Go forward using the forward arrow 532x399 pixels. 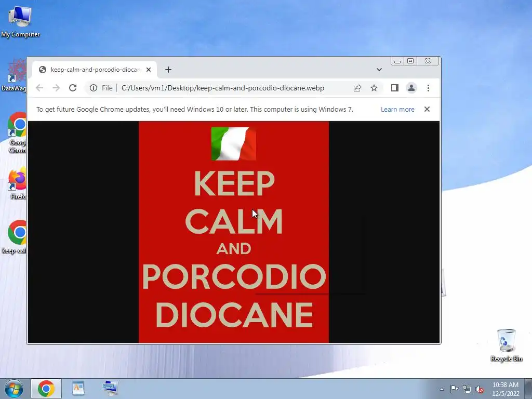click(x=56, y=88)
